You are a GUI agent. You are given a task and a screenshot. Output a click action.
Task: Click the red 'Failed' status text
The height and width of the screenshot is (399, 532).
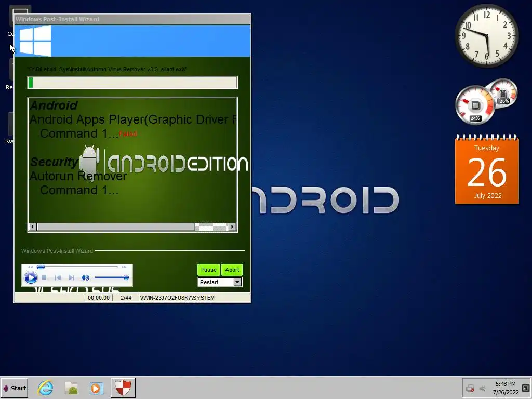(128, 134)
